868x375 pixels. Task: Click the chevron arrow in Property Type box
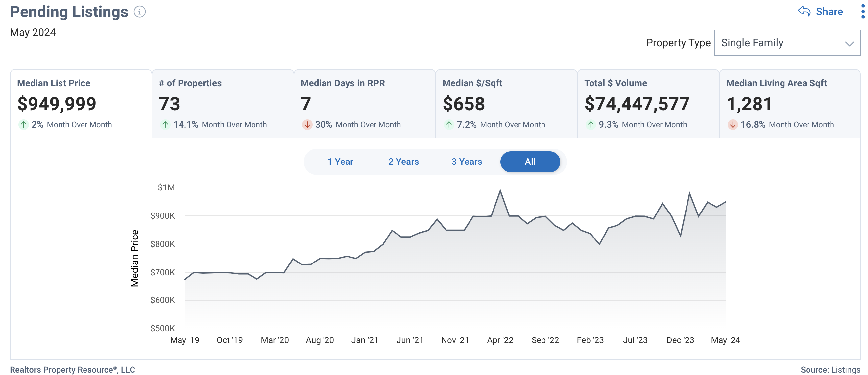849,44
